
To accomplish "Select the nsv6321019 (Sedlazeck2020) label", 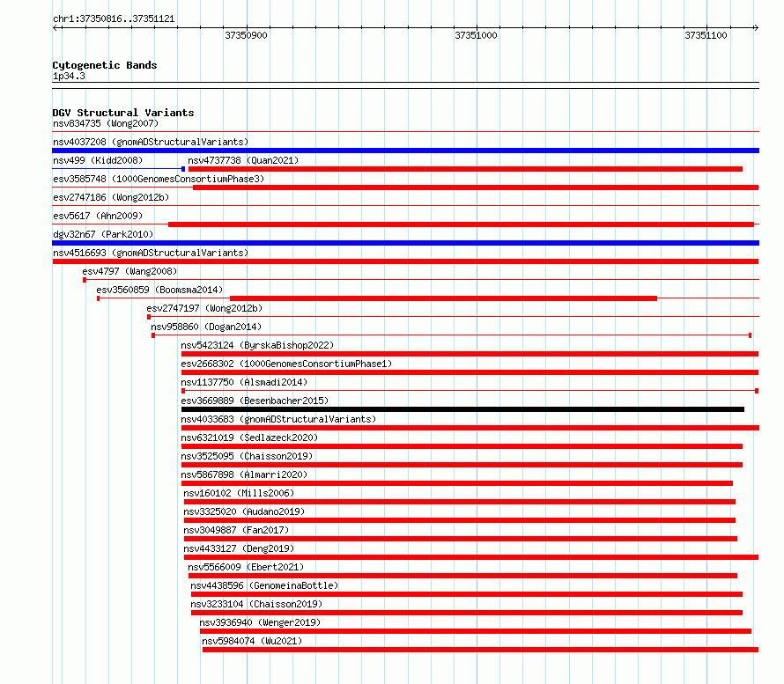I will point(249,438).
